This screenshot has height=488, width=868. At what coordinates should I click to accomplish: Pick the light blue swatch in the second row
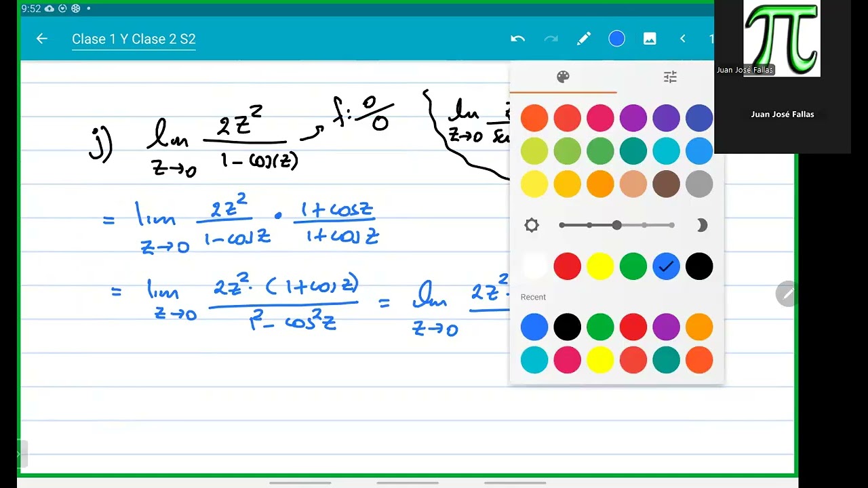(x=699, y=151)
